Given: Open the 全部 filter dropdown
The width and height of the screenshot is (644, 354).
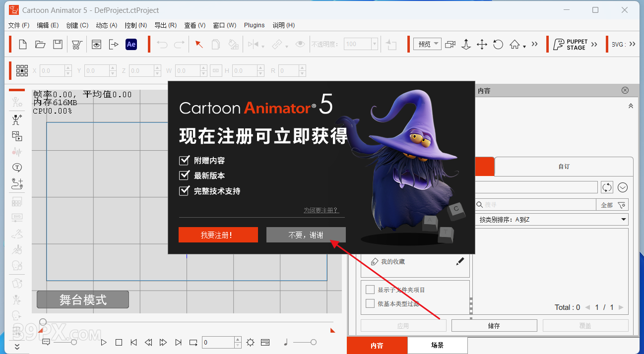Looking at the screenshot, I should click(613, 205).
